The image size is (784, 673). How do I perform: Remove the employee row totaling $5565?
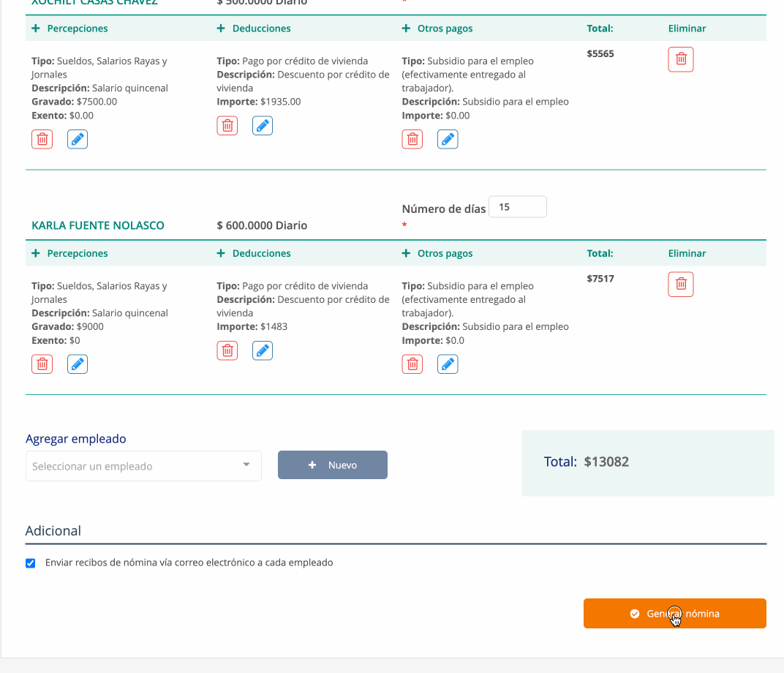[681, 59]
